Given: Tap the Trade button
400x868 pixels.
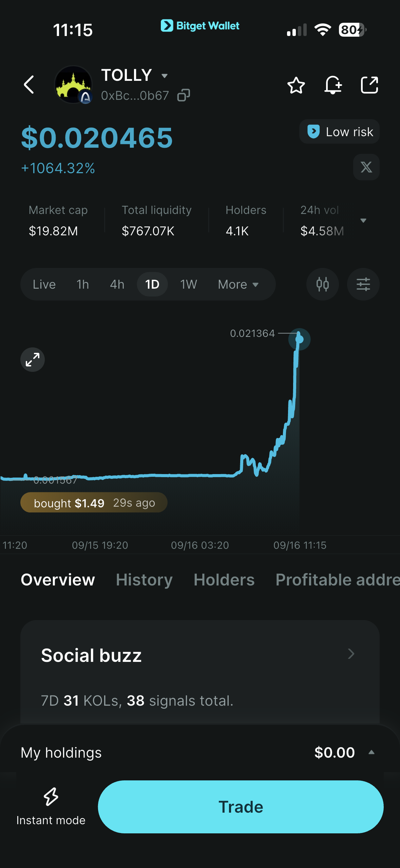Looking at the screenshot, I should (x=241, y=807).
